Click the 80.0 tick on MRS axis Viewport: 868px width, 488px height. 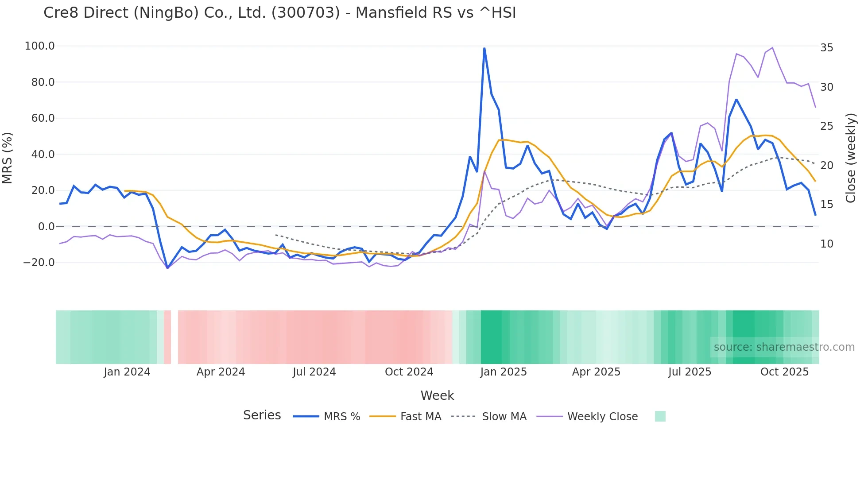(43, 82)
